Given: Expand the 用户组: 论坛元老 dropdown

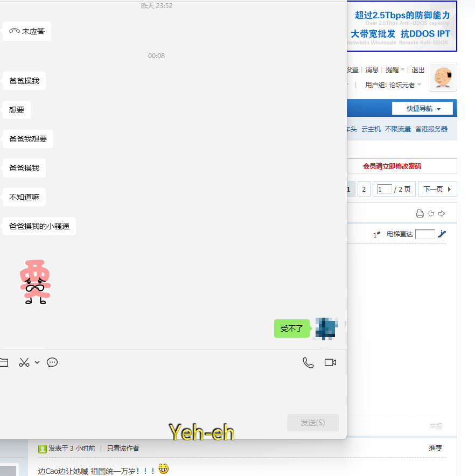Looking at the screenshot, I should pyautogui.click(x=393, y=85).
